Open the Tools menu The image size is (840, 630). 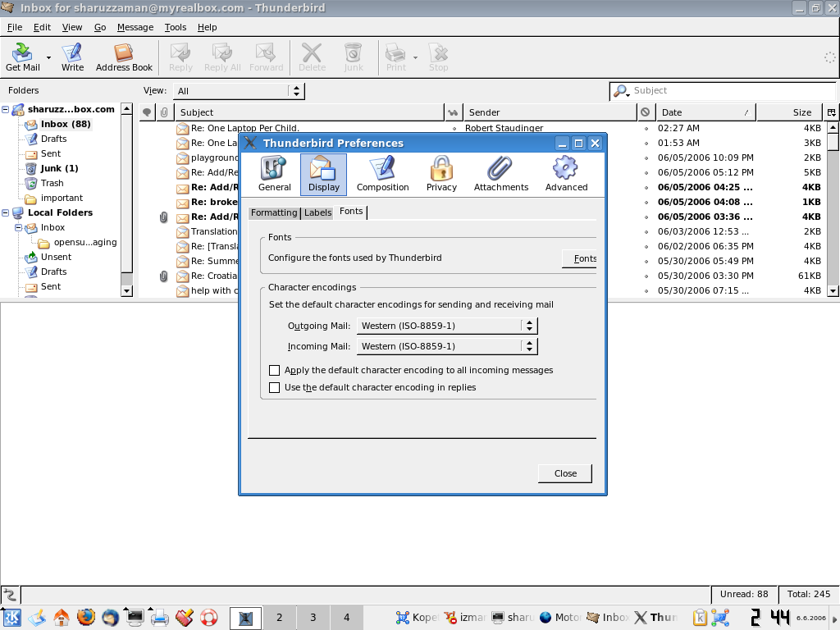pyautogui.click(x=176, y=27)
